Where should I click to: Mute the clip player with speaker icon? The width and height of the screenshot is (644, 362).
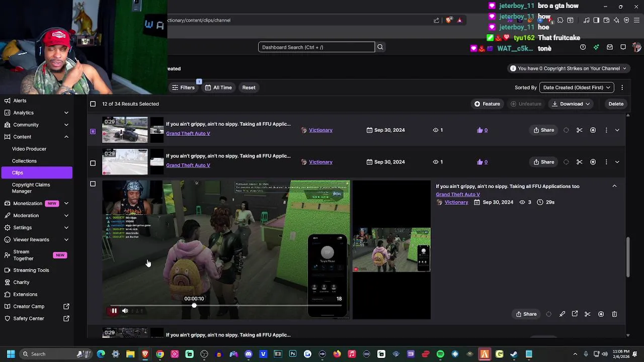(125, 311)
